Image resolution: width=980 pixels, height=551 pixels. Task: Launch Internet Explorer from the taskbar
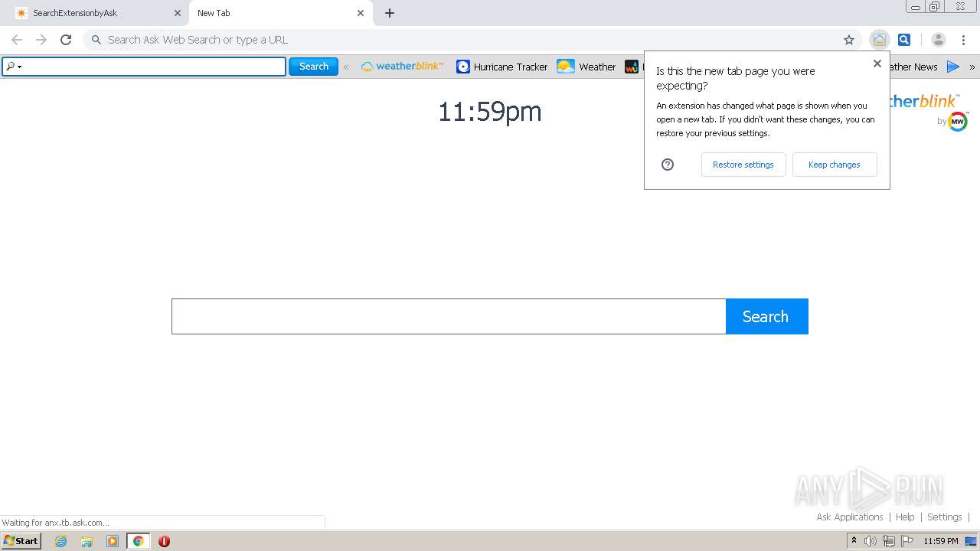click(61, 541)
